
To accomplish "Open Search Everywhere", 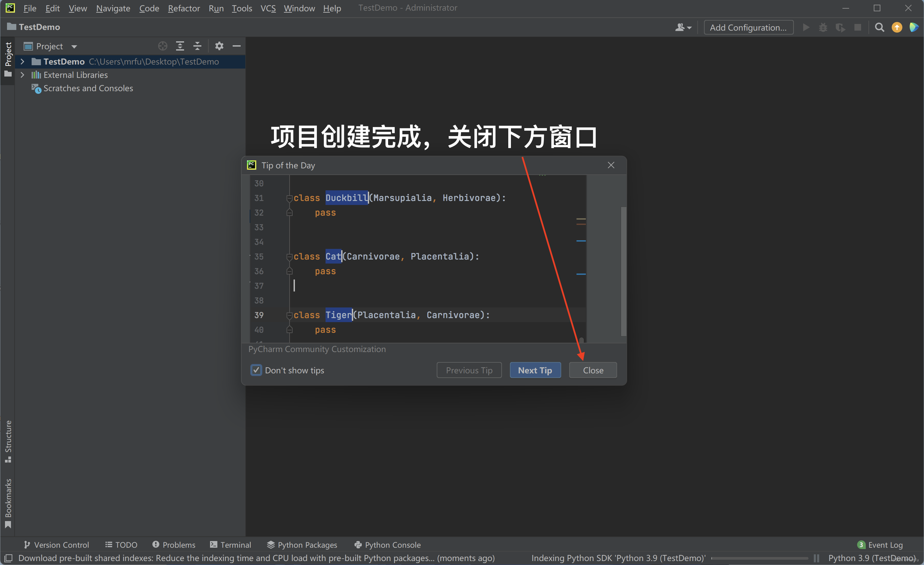I will point(879,27).
